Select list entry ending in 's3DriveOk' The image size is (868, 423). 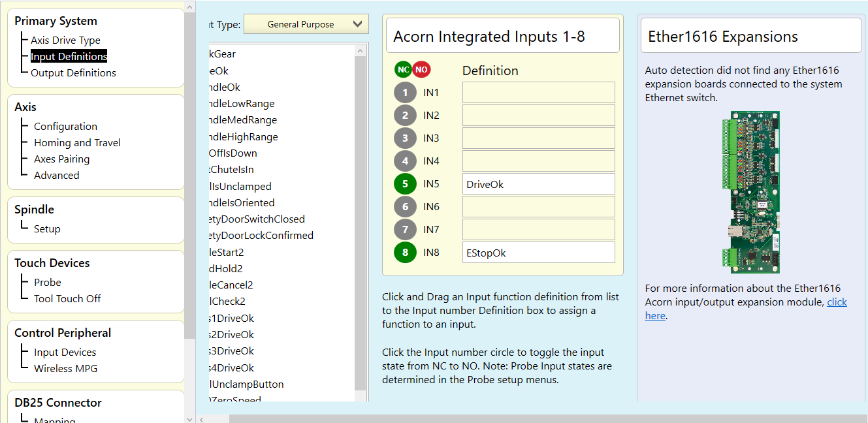point(230,351)
